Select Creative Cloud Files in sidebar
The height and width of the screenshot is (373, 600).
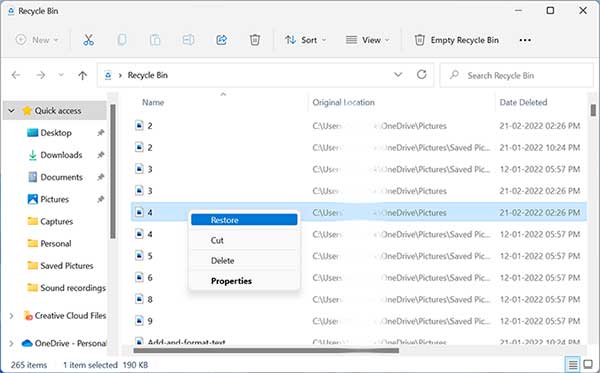tap(70, 316)
